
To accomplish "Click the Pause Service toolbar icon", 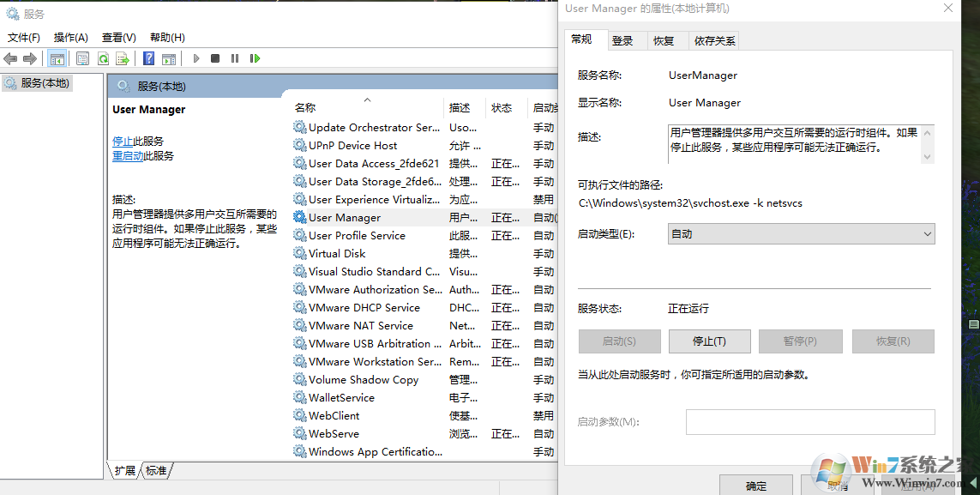I will 235,58.
